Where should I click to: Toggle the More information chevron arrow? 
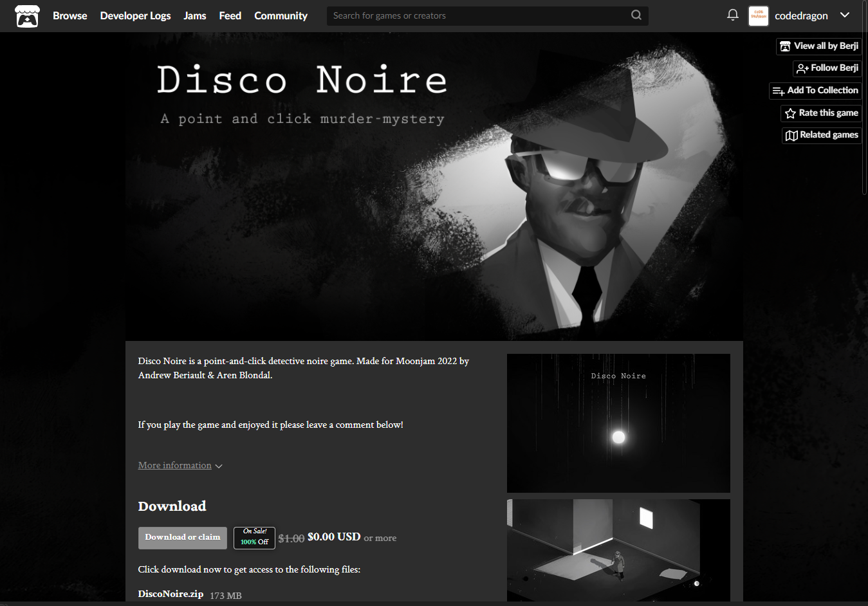(x=219, y=466)
